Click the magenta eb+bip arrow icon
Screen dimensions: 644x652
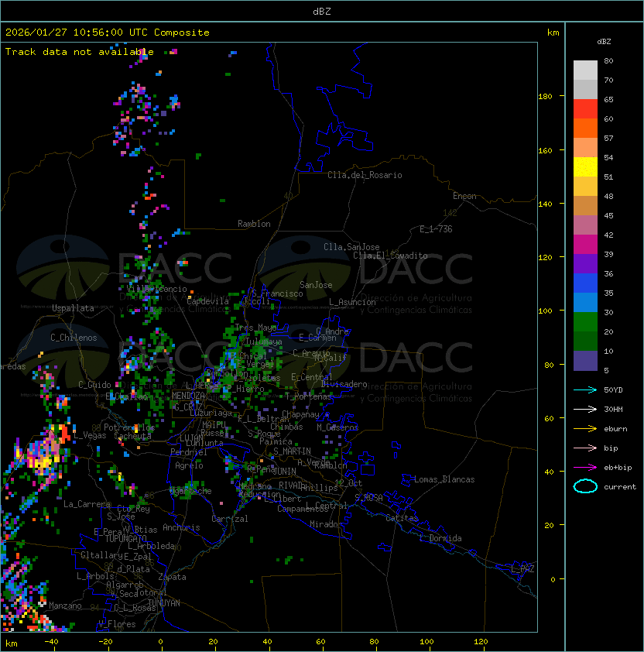585,467
